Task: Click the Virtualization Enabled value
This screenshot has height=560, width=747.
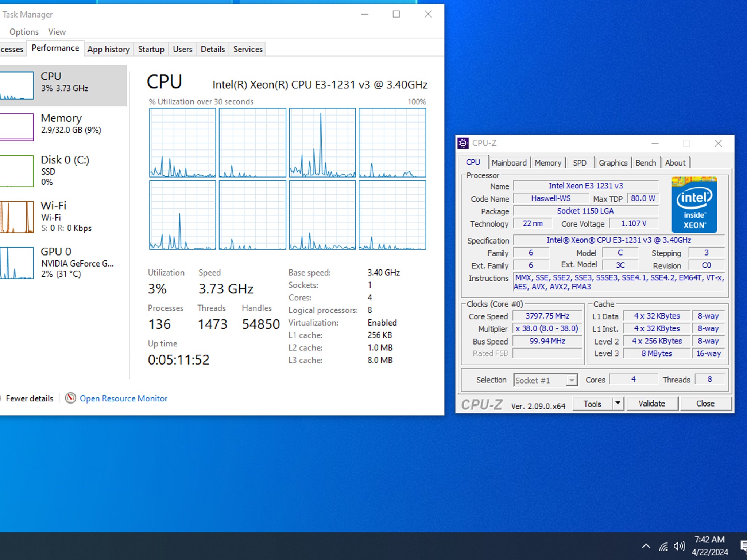Action: click(382, 323)
